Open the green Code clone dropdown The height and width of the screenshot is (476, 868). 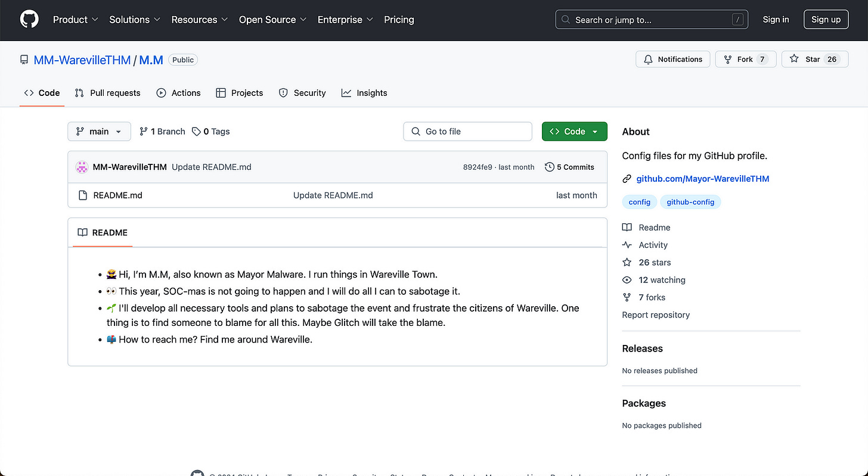[x=575, y=132]
